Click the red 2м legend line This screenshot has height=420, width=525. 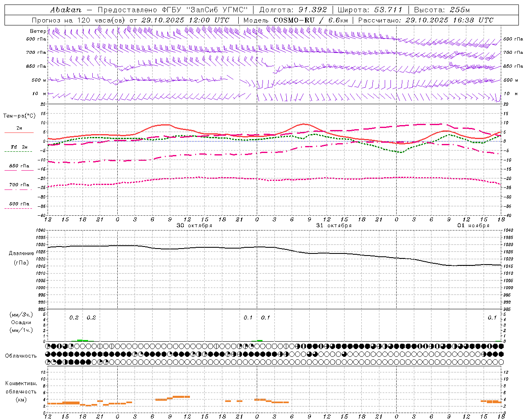click(19, 132)
